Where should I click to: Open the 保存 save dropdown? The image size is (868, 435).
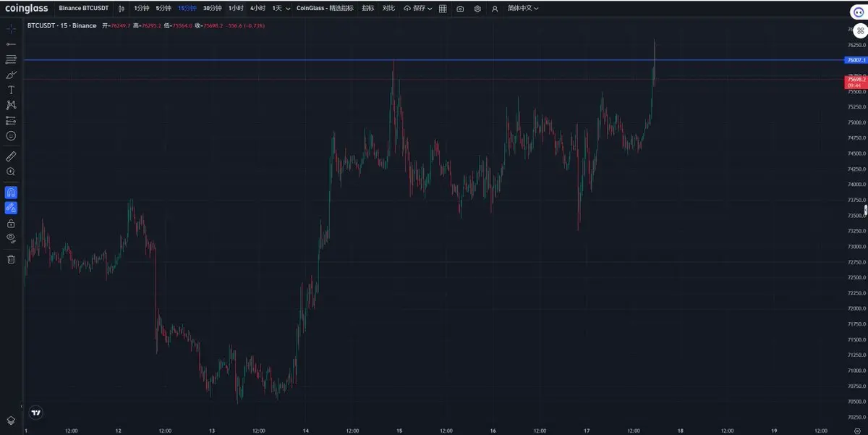pos(418,9)
